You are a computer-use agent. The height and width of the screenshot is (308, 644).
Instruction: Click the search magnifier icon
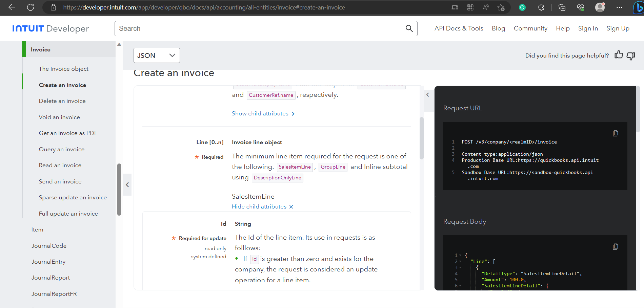pyautogui.click(x=409, y=28)
